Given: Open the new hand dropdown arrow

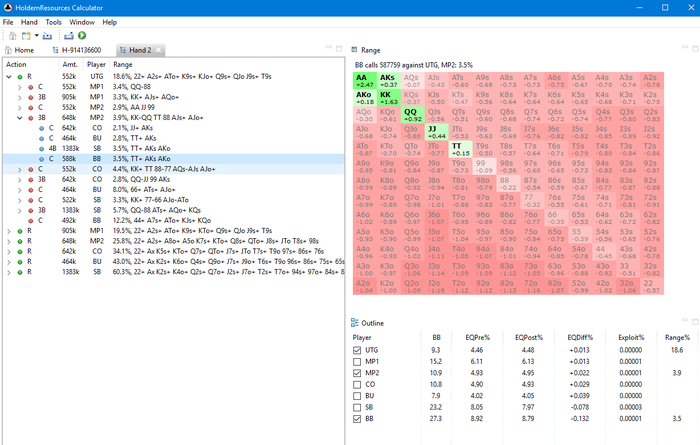Looking at the screenshot, I should (x=37, y=36).
